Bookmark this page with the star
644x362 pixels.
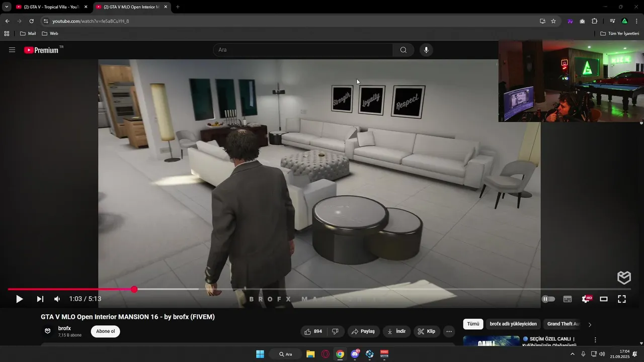[x=553, y=21]
